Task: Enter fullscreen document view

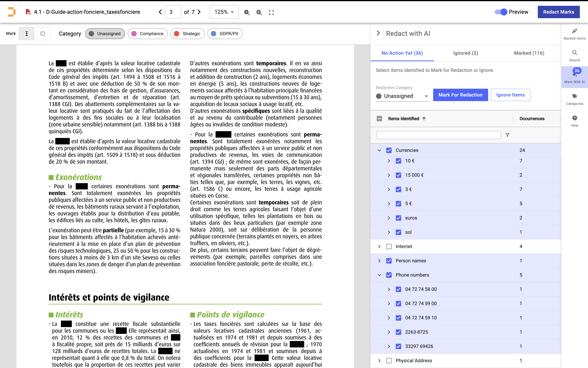Action: tap(271, 12)
